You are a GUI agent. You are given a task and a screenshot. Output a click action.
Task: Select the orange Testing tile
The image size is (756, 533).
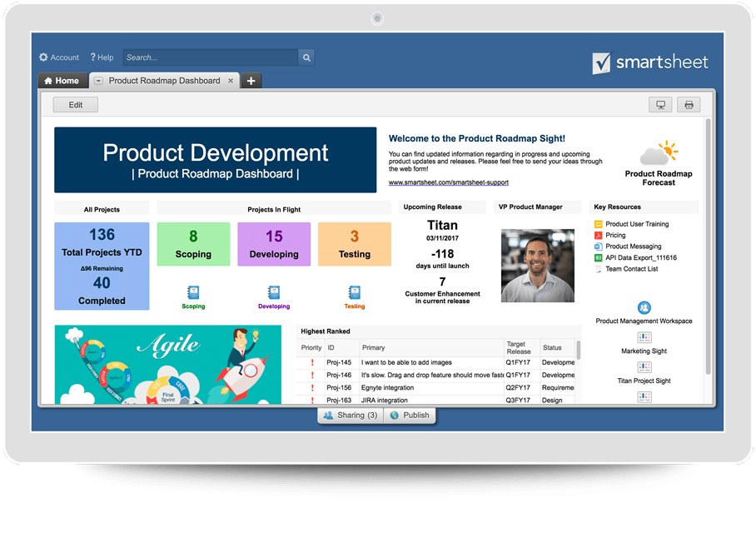click(x=355, y=244)
